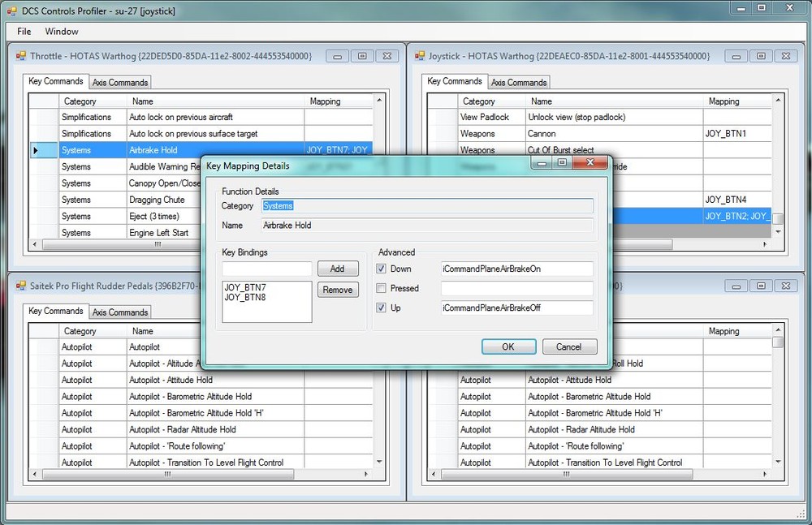Open Axis Commands tab in Rudder Pedals window

[120, 312]
